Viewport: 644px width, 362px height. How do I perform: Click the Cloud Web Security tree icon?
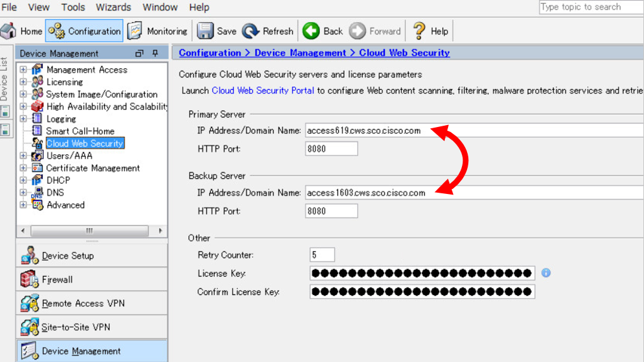[37, 143]
